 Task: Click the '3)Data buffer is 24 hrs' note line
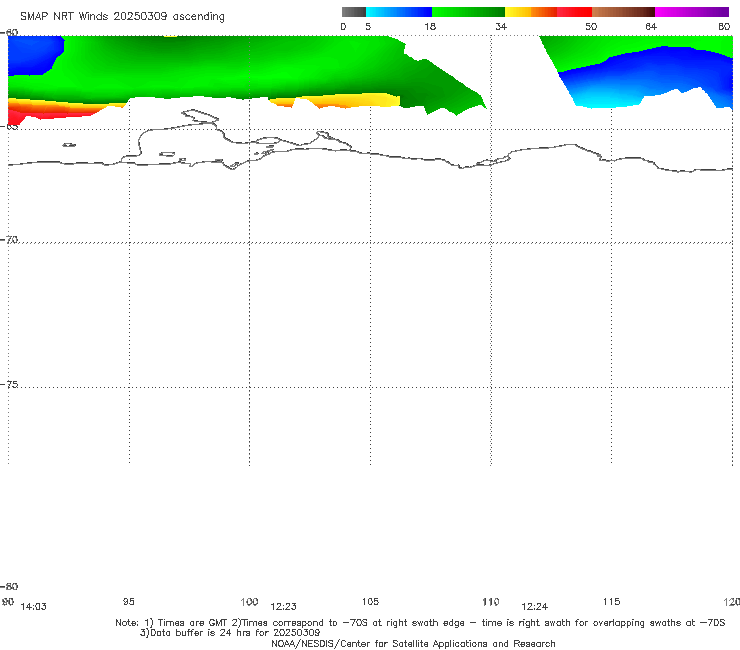tap(230, 633)
